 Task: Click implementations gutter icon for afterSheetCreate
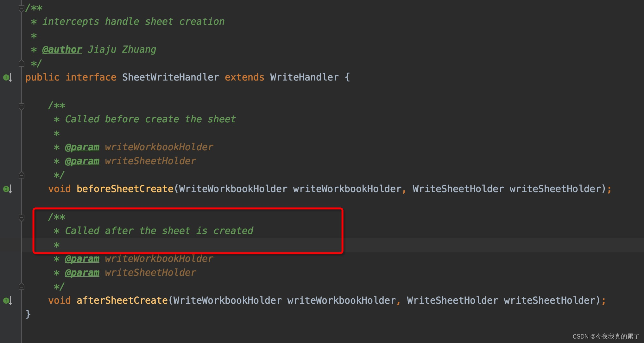7,301
